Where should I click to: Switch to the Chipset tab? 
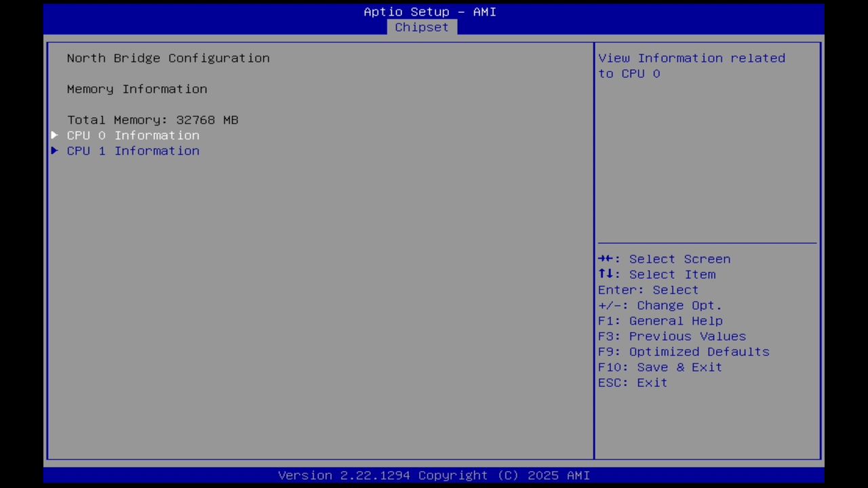(421, 27)
